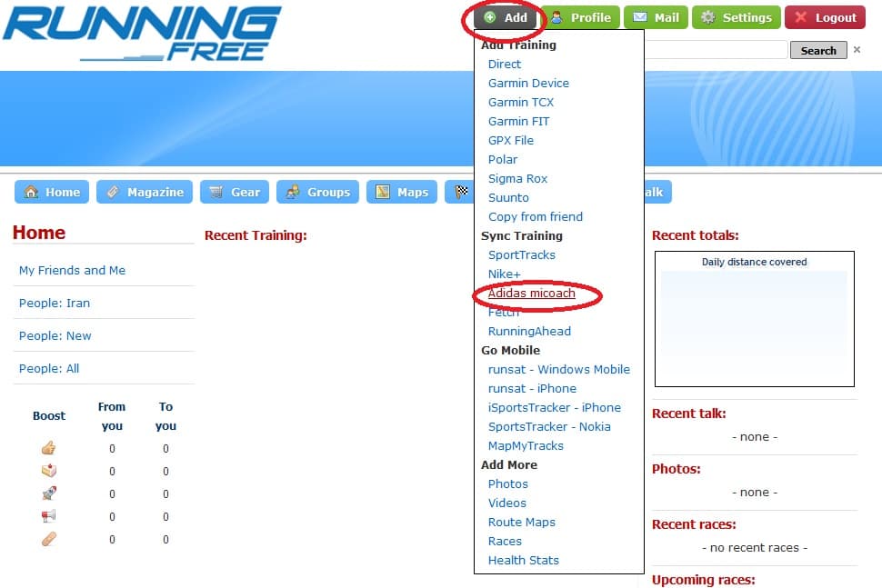
Task: Log out using the red Logout button
Action: tap(825, 17)
